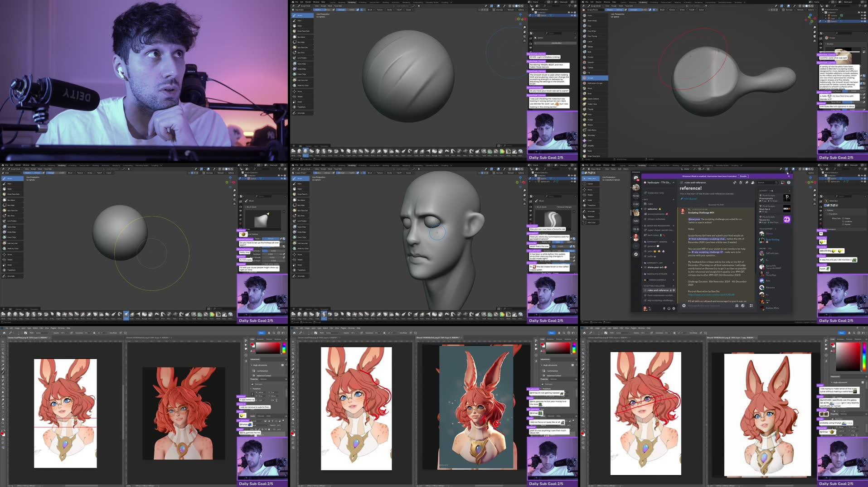
Task: Open Texture dropdown in scratched-sphere frame header
Action: 381,10
